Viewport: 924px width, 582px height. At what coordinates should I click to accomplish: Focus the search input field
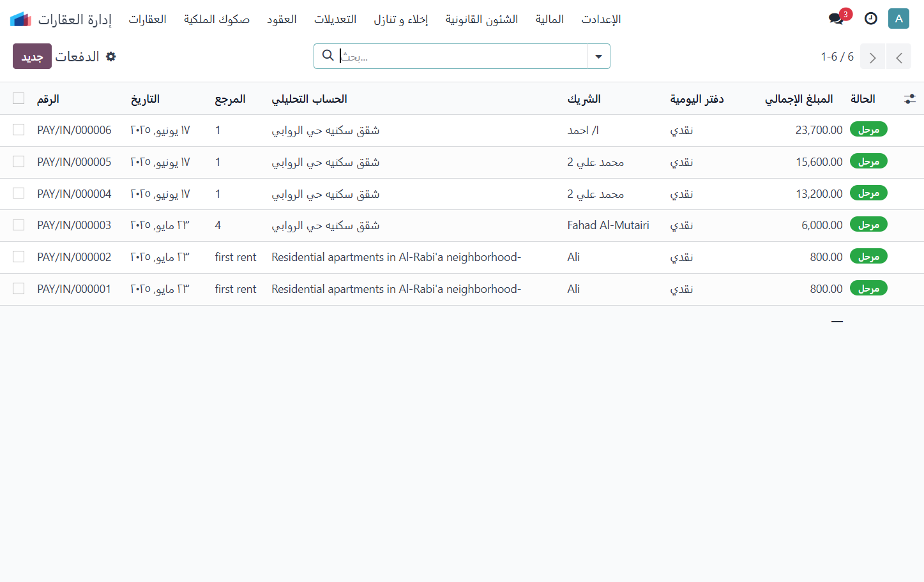(462, 56)
